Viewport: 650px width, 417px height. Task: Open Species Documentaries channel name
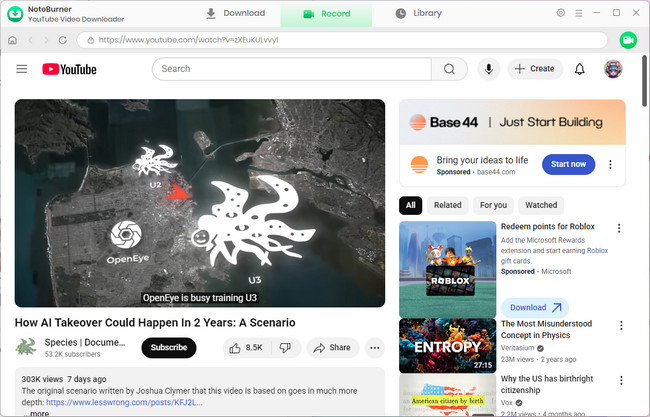tap(85, 342)
